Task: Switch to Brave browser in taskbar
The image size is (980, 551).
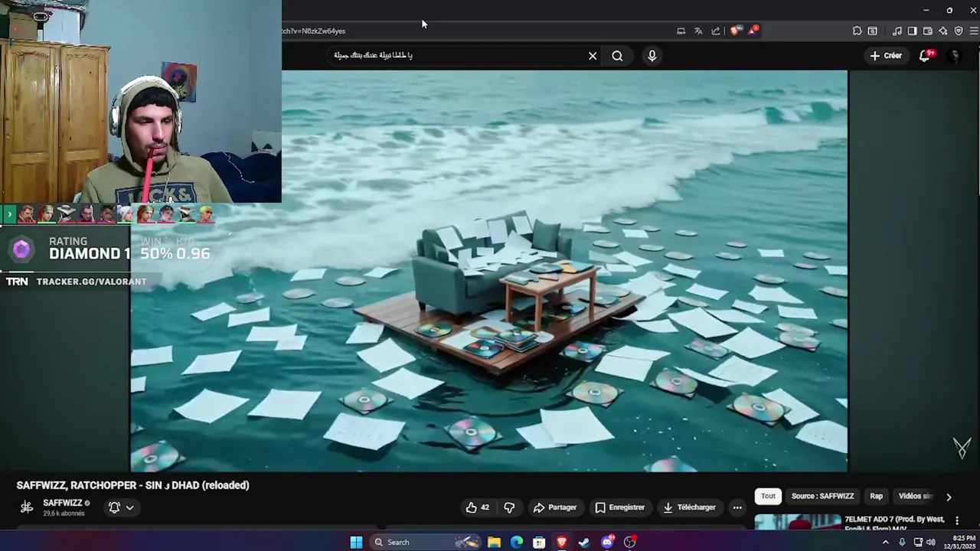Action: 562,542
